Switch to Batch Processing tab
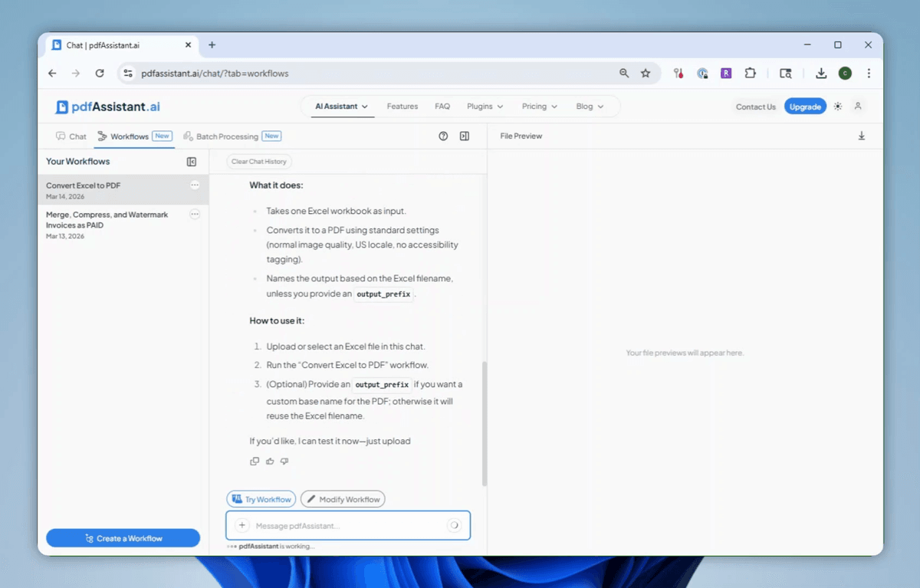Viewport: 920px width, 588px height. (232, 136)
